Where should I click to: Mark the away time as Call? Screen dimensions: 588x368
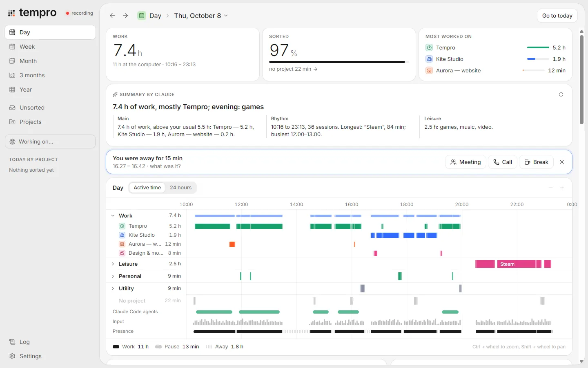[x=503, y=162]
